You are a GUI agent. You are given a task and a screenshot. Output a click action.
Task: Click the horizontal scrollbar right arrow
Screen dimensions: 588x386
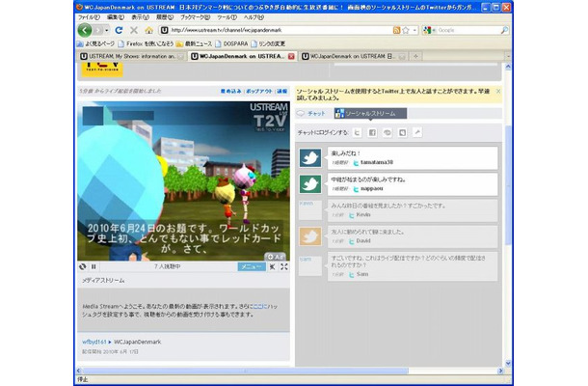(500, 371)
